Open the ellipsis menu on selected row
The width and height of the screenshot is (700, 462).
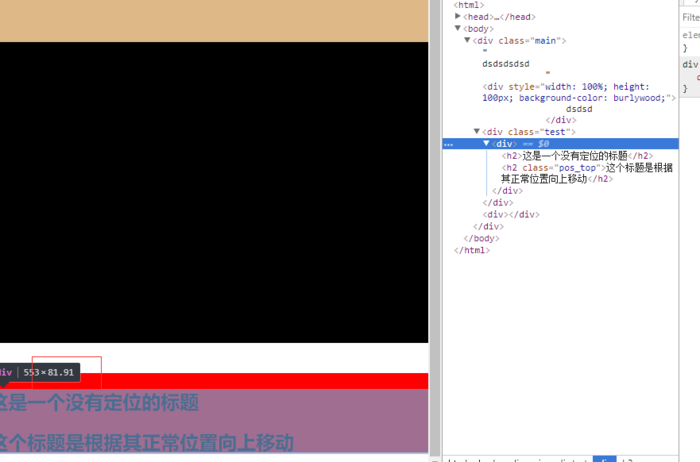(449, 144)
